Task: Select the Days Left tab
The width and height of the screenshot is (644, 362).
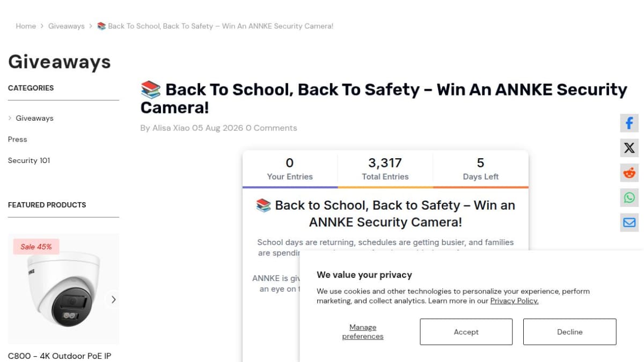Action: [481, 169]
